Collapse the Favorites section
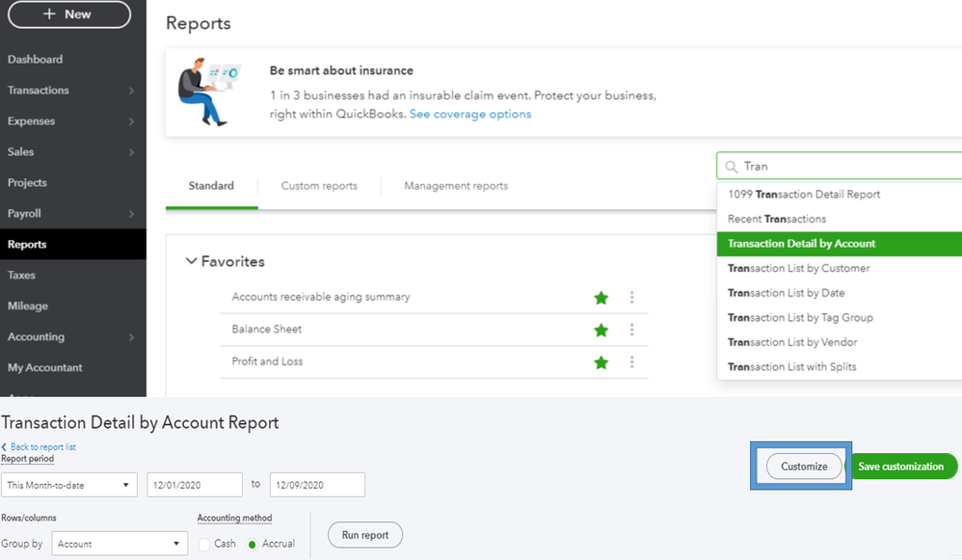 pyautogui.click(x=191, y=261)
